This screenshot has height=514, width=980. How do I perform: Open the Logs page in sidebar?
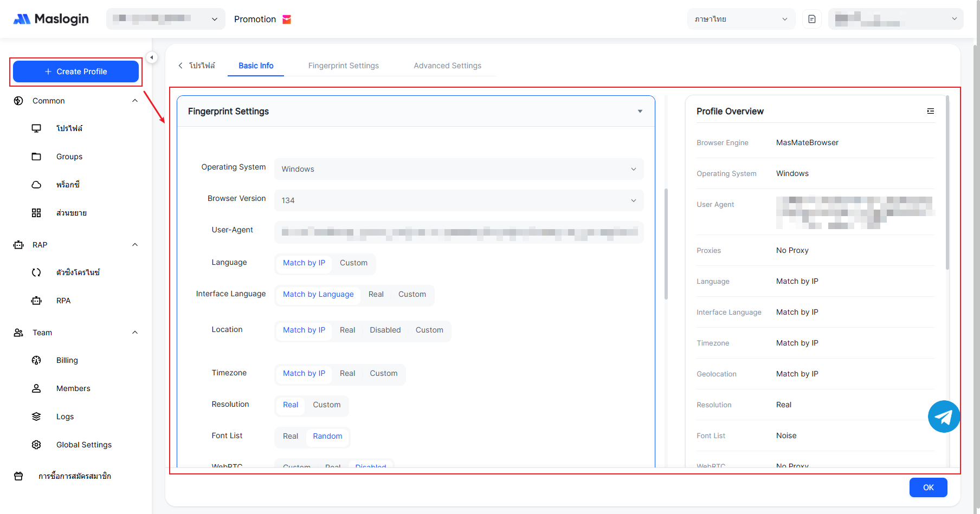(x=65, y=417)
